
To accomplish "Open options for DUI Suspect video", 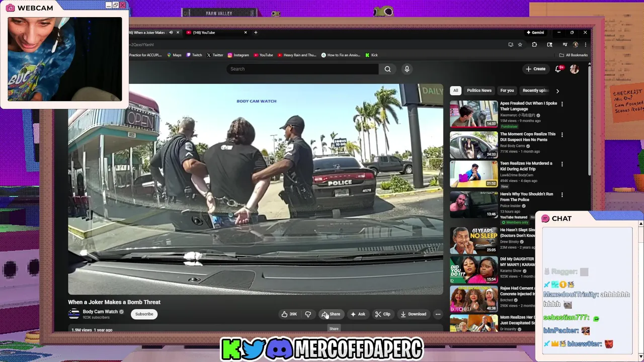I will coord(562,135).
